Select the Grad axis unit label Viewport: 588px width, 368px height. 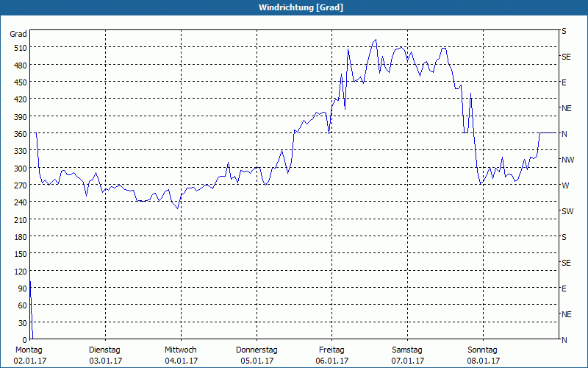(18, 34)
